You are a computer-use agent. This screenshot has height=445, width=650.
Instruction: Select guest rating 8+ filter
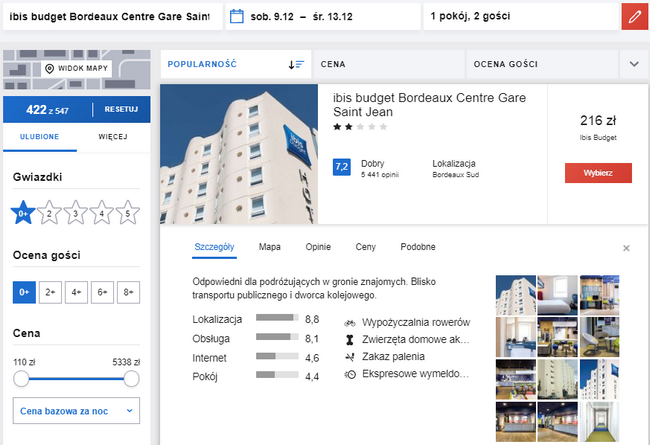(129, 292)
